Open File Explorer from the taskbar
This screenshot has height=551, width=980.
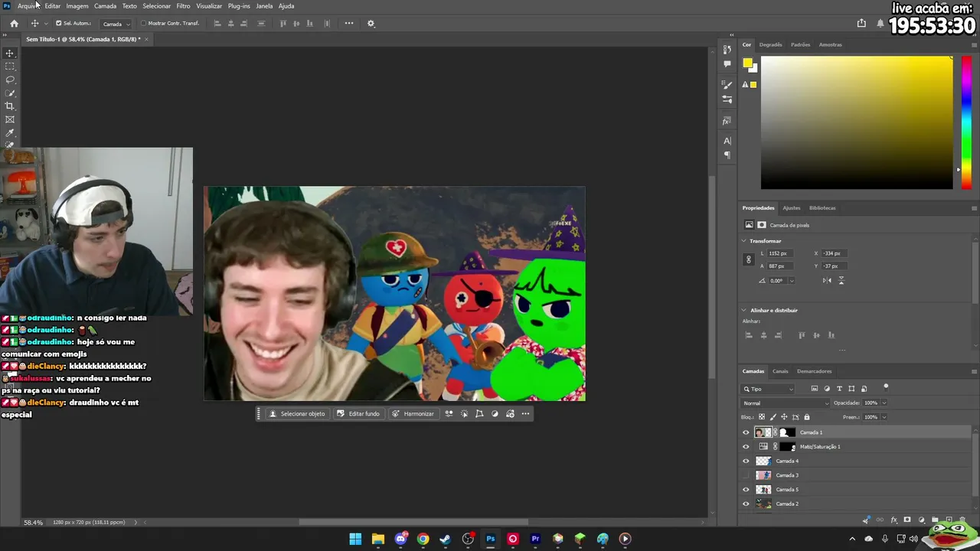coord(377,539)
